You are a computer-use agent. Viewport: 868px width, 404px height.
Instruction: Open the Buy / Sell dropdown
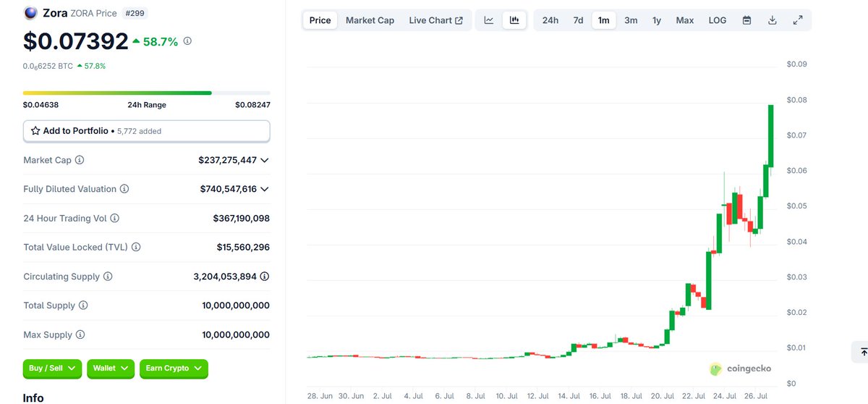[53, 369]
